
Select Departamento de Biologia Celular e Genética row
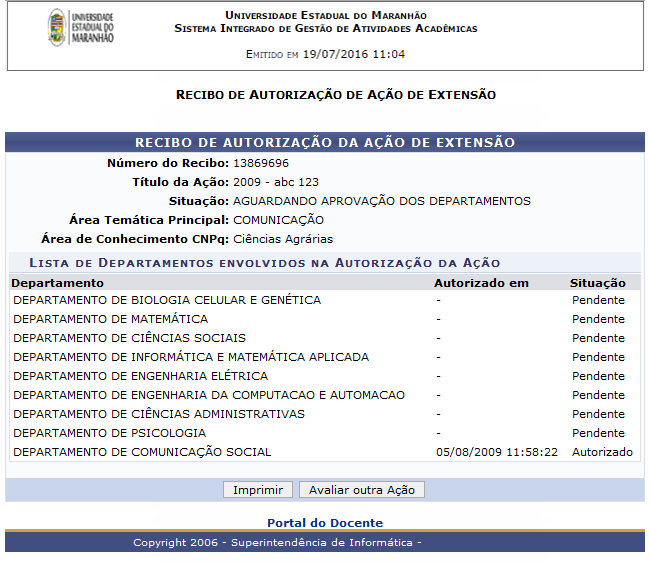click(167, 300)
